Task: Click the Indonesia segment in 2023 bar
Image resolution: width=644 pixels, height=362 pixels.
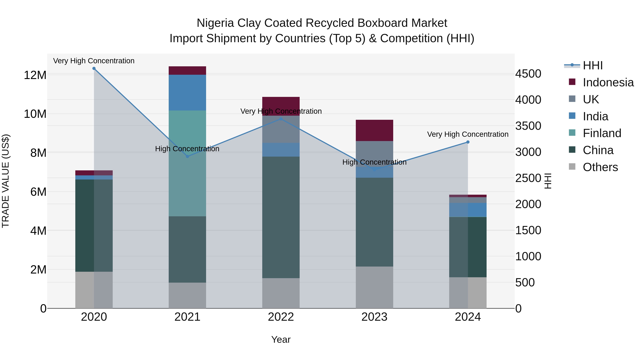Action: click(374, 130)
